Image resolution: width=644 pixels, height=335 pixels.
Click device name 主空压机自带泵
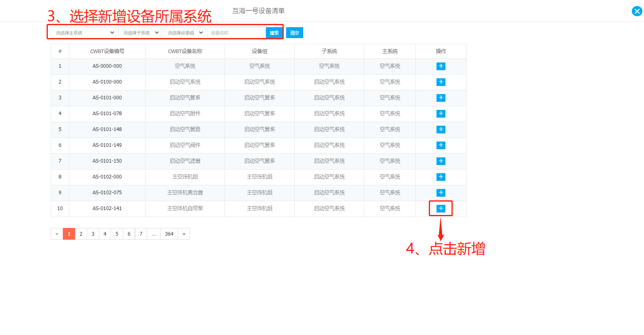185,208
